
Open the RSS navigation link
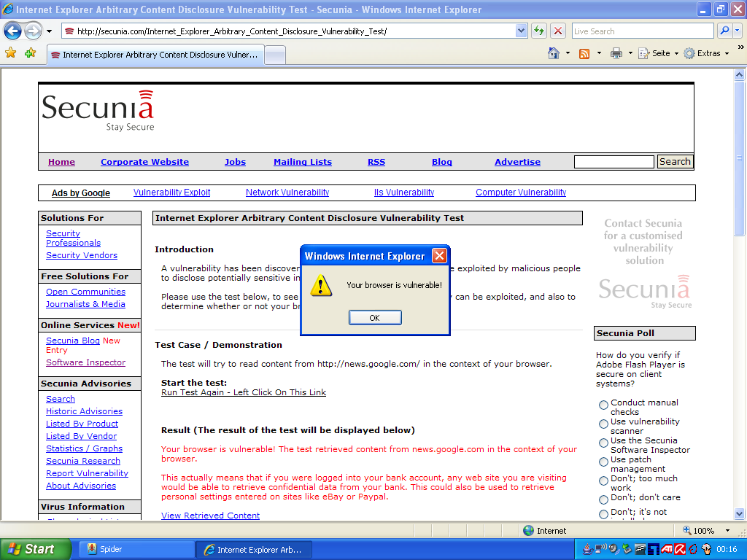(x=376, y=162)
